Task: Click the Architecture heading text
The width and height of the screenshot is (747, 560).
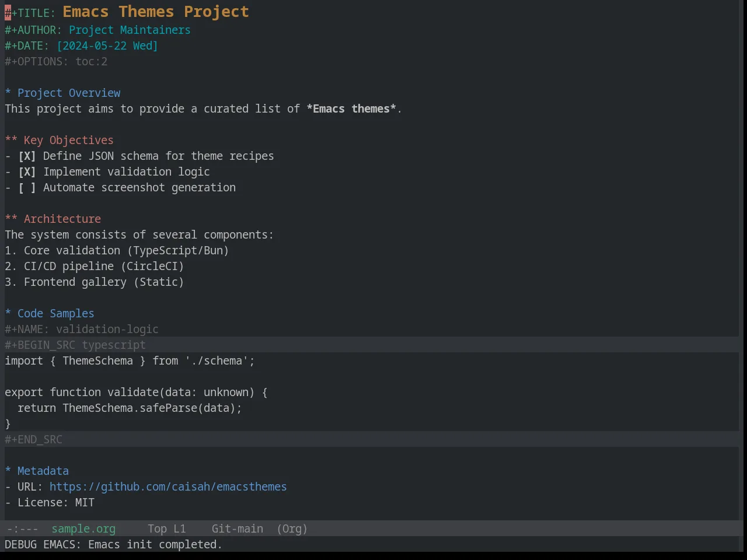Action: (62, 219)
